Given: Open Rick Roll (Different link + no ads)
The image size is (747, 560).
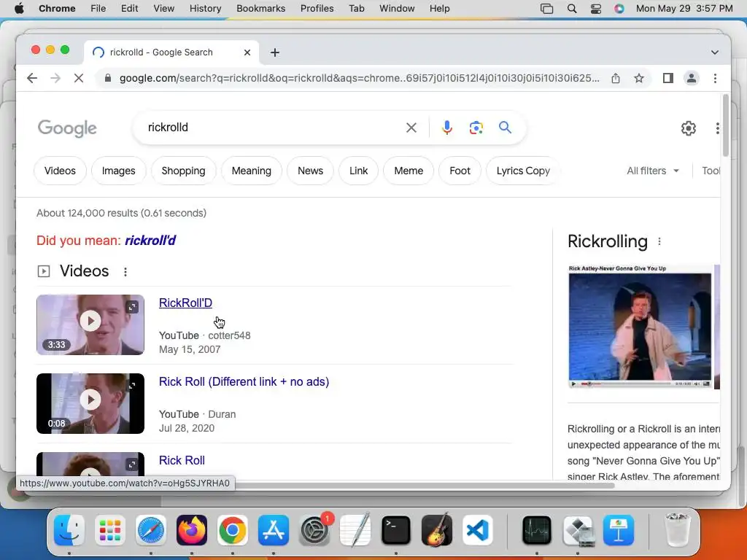Looking at the screenshot, I should (244, 382).
